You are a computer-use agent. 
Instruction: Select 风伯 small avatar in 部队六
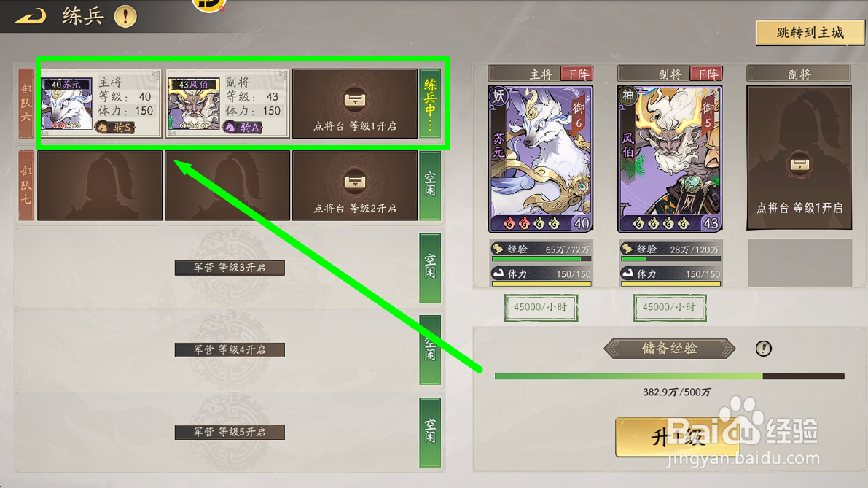click(x=195, y=104)
